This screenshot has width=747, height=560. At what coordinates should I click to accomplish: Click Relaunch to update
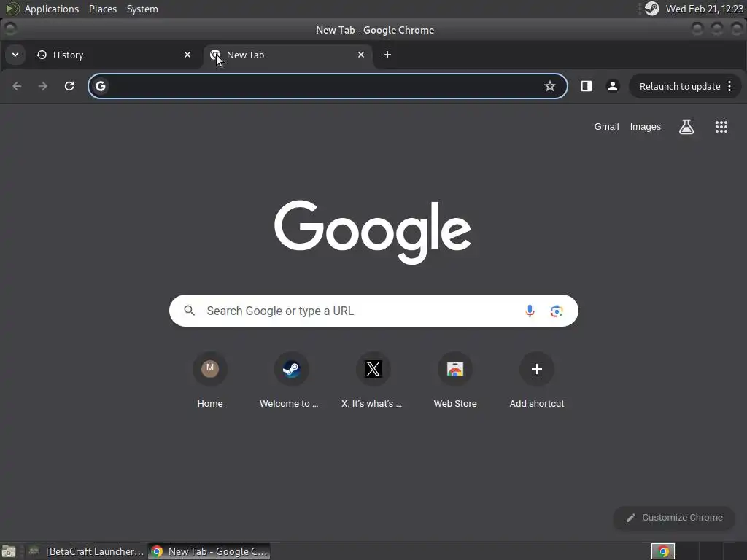pyautogui.click(x=679, y=86)
